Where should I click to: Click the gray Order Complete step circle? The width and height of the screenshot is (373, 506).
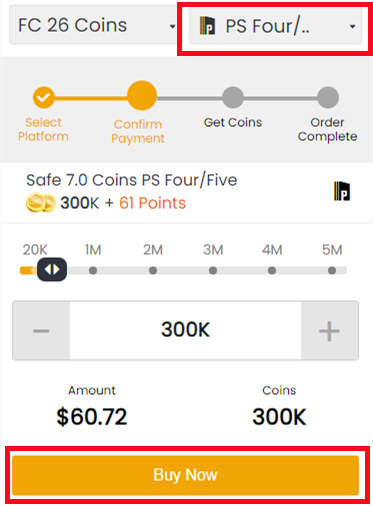[328, 97]
